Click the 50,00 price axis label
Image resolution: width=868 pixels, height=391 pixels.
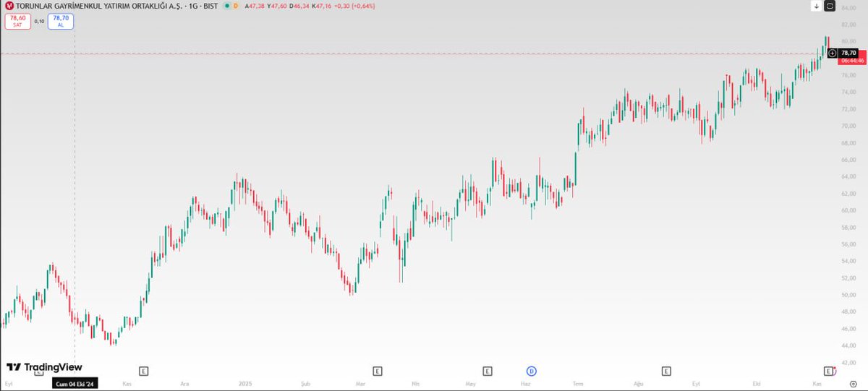tap(848, 295)
